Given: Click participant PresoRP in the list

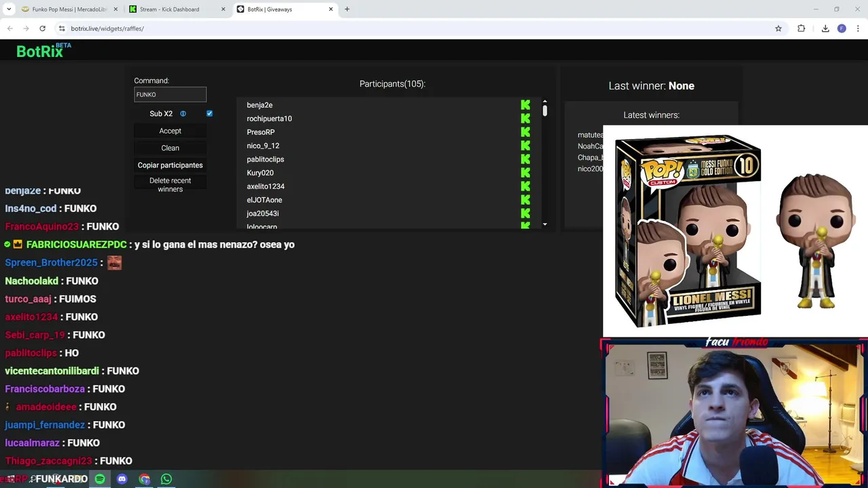Looking at the screenshot, I should tap(260, 132).
